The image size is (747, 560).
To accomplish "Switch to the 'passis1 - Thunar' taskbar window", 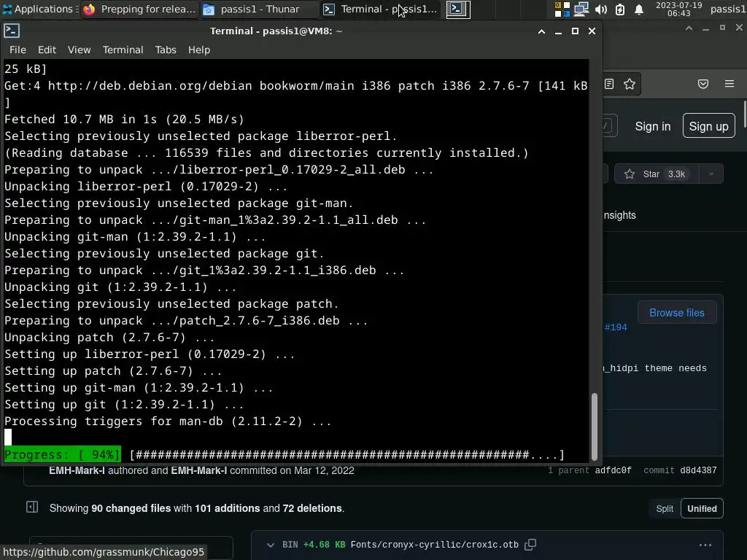I will coord(259,9).
